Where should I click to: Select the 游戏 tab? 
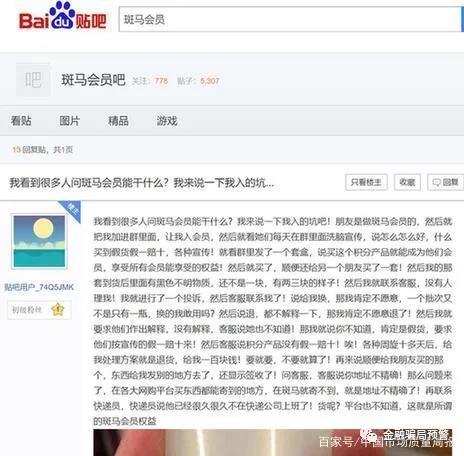pyautogui.click(x=167, y=121)
